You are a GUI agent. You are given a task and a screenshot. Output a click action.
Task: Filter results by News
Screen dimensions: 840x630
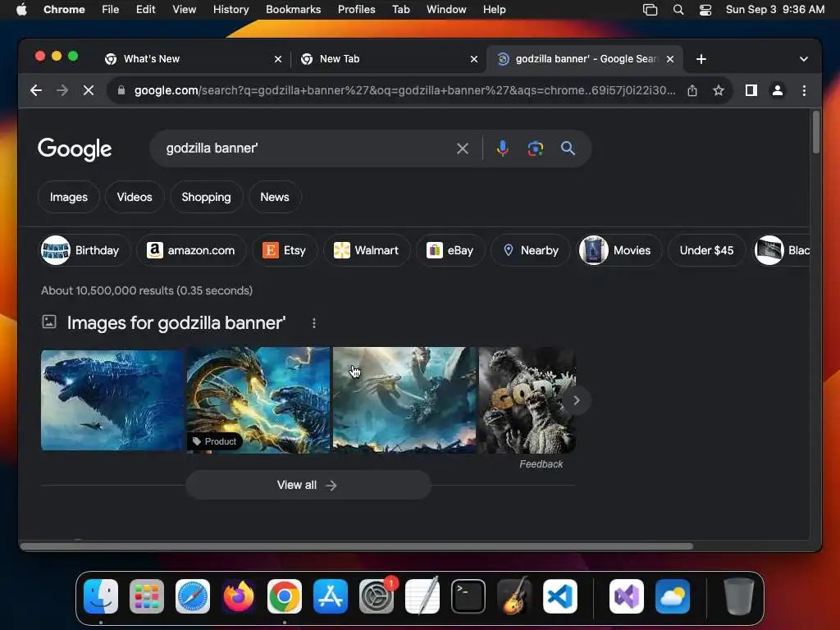(275, 197)
